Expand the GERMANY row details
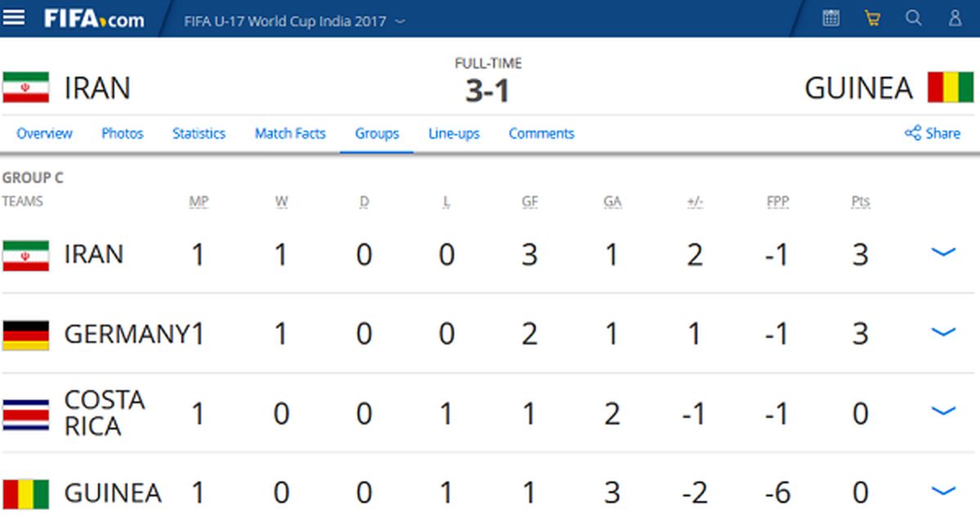The width and height of the screenshot is (980, 524). pyautogui.click(x=943, y=333)
